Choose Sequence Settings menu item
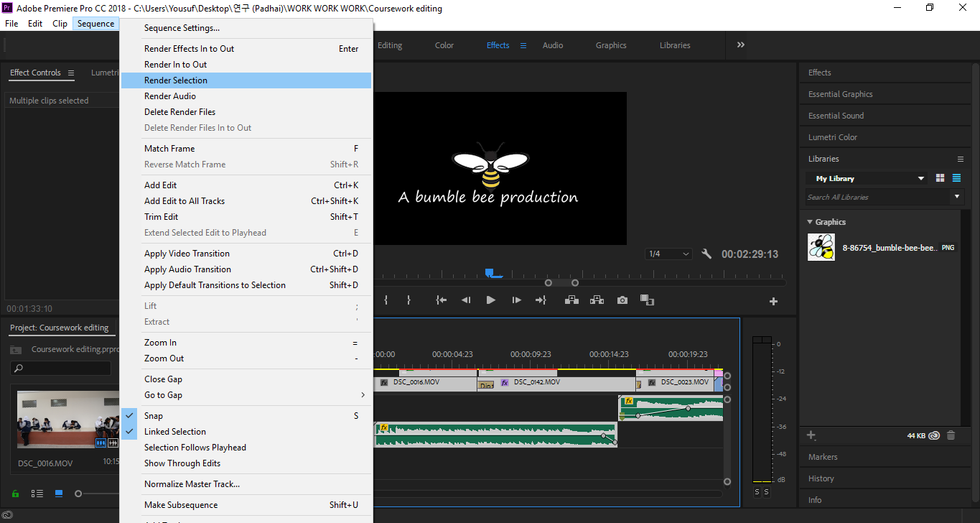The height and width of the screenshot is (523, 980). [x=246, y=28]
